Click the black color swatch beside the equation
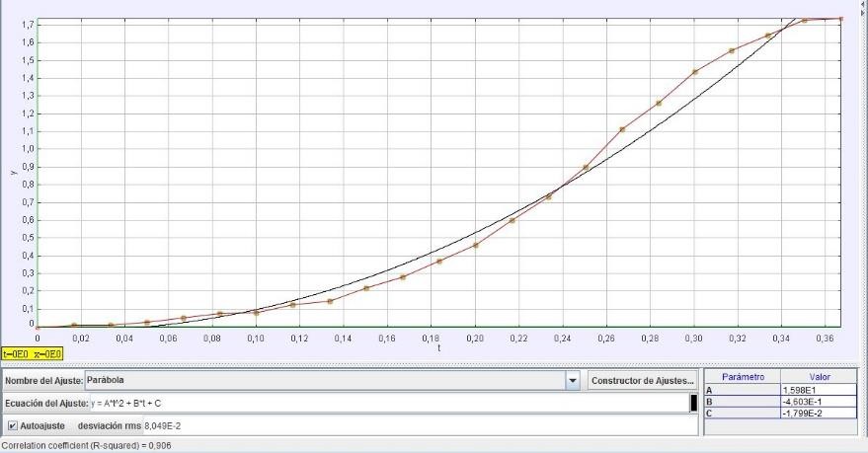This screenshot has width=868, height=453. (x=693, y=403)
